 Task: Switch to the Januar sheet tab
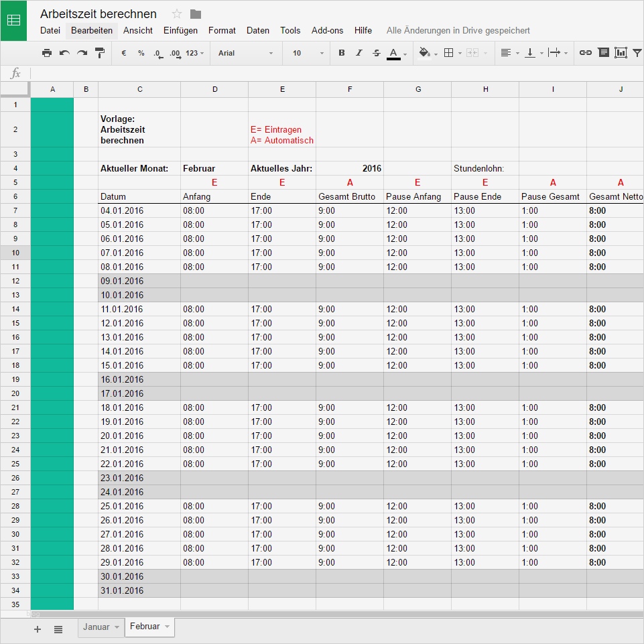(96, 627)
